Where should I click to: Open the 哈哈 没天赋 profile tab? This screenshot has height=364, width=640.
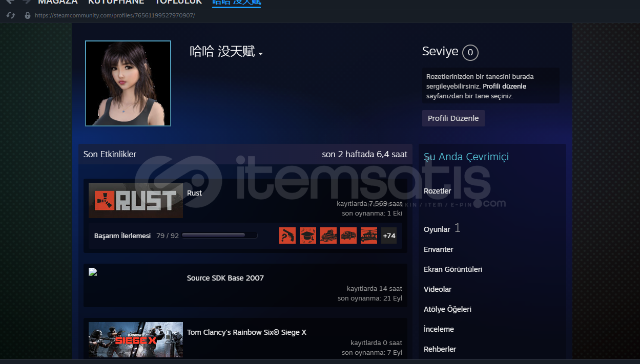pos(236,3)
